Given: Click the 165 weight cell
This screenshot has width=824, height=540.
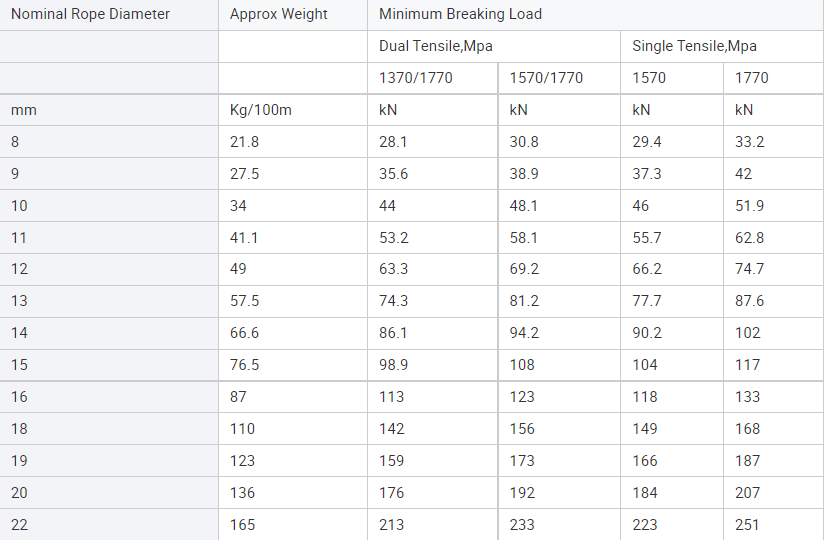Looking at the screenshot, I should [x=243, y=525].
